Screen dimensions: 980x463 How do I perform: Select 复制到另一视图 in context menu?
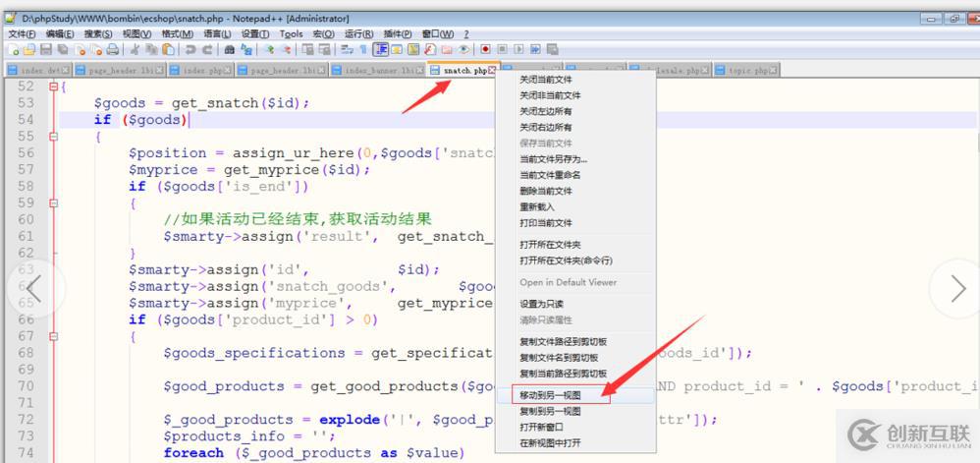(x=575, y=412)
